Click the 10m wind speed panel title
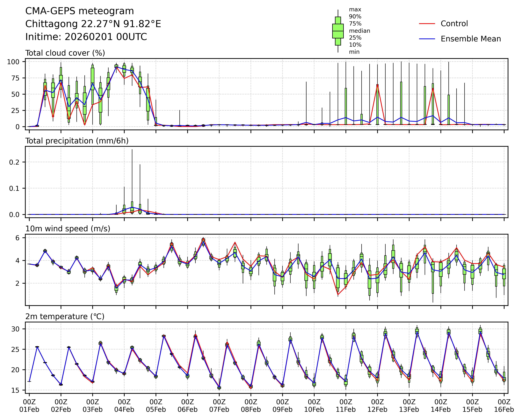Viewport: 521px width, 420px height. click(68, 229)
